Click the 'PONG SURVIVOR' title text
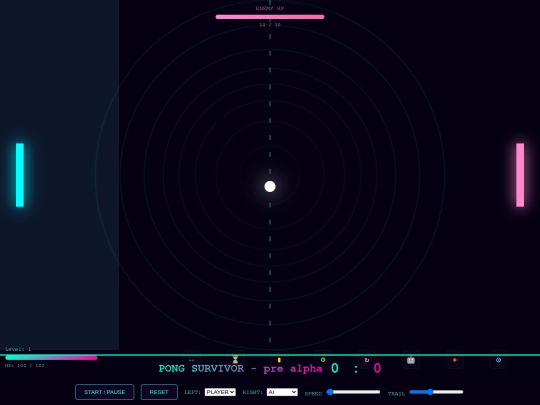This screenshot has height=405, width=540. (x=201, y=368)
